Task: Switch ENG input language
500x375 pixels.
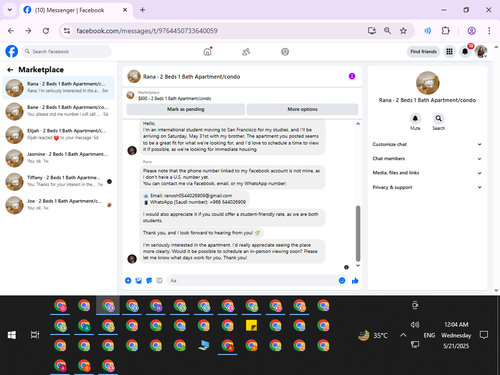Action: 429,335
